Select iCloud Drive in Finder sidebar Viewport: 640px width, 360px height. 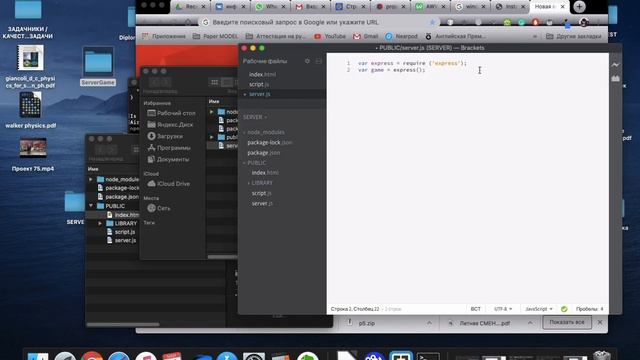[x=168, y=184]
